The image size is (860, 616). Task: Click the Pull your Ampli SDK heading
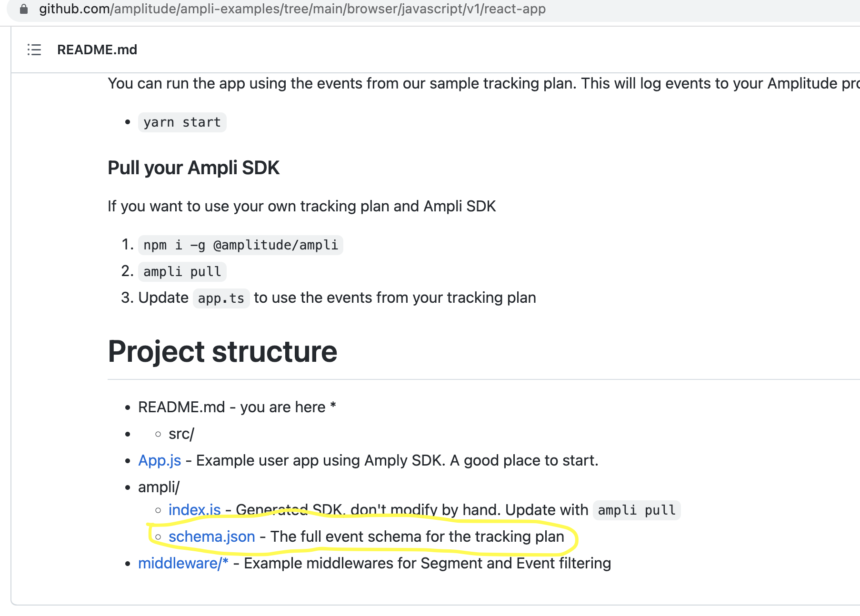(193, 168)
